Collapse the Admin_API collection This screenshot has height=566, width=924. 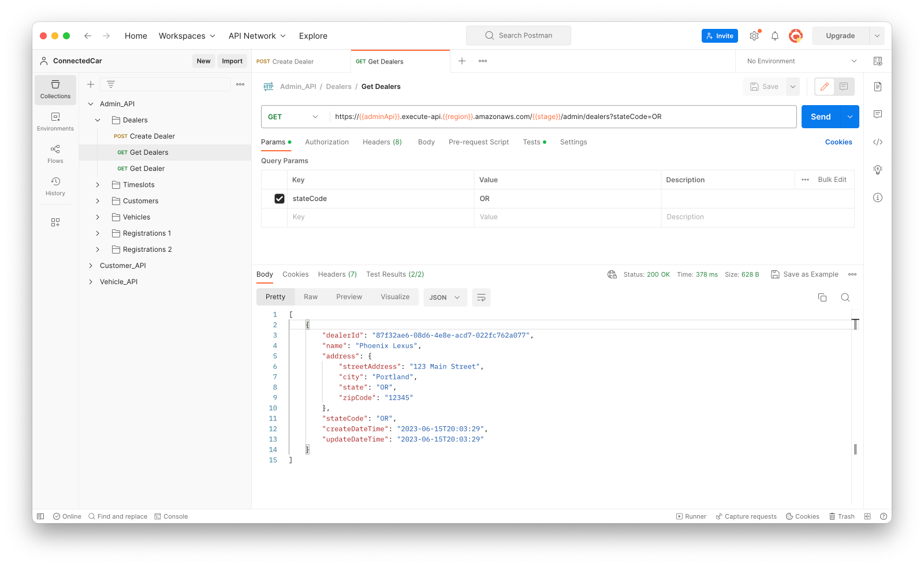click(91, 104)
